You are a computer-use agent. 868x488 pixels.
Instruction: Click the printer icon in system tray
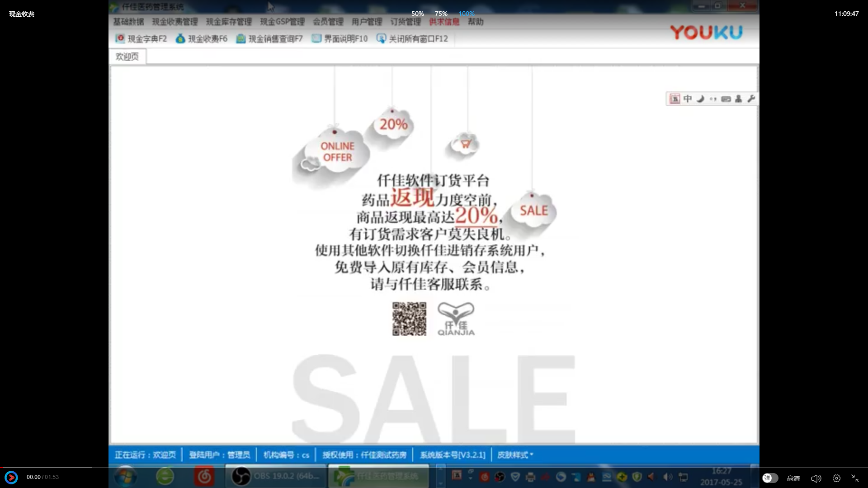(x=531, y=477)
